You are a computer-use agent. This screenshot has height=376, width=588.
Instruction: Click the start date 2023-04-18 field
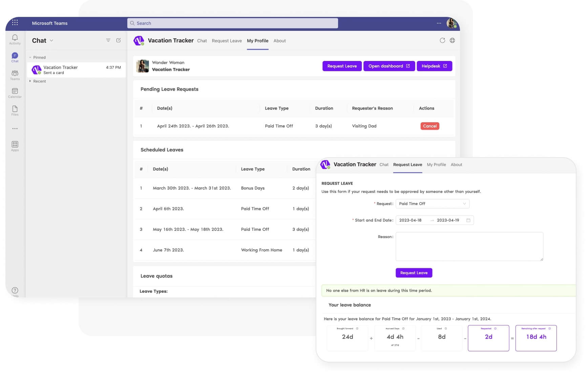[x=411, y=220]
